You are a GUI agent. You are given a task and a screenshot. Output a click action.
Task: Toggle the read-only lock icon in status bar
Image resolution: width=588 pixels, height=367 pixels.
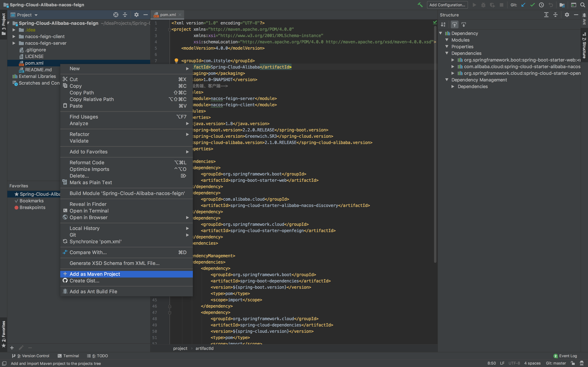(x=573, y=363)
